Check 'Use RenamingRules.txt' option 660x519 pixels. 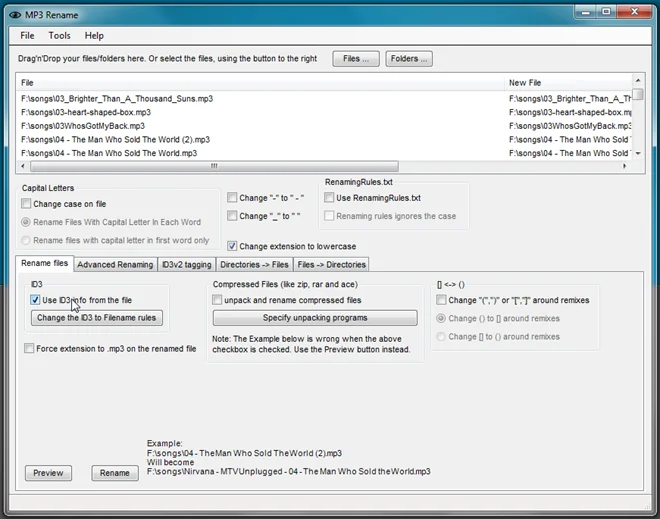tap(329, 197)
